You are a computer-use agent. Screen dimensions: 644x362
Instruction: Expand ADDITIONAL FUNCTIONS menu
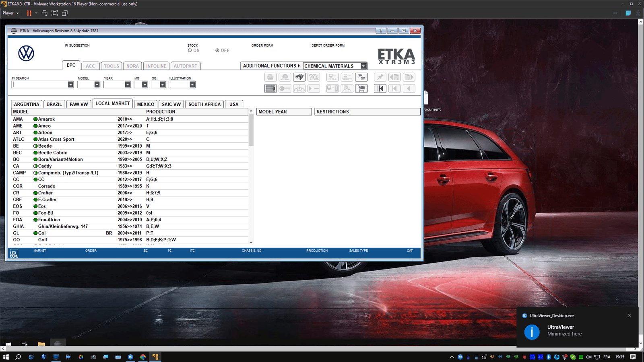[271, 66]
